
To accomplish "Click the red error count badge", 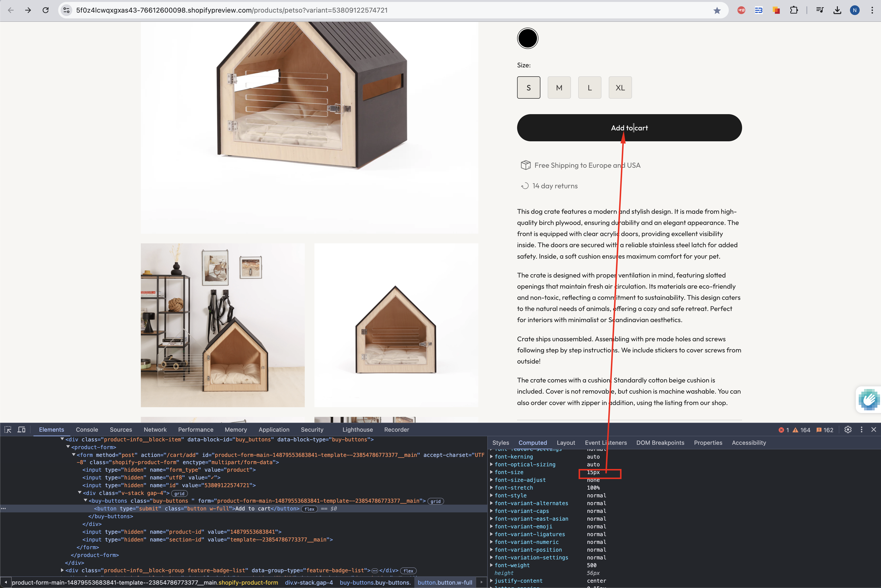I will pos(784,430).
